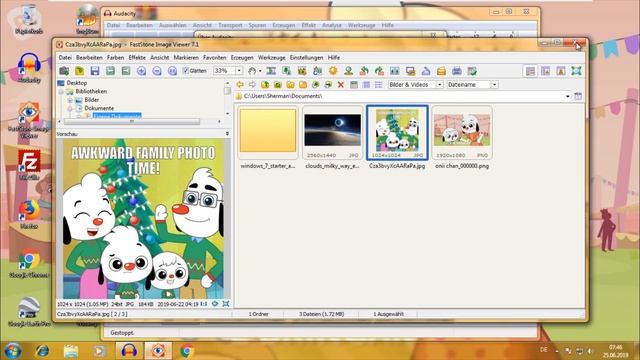Click the Open file folder icon

80,71
